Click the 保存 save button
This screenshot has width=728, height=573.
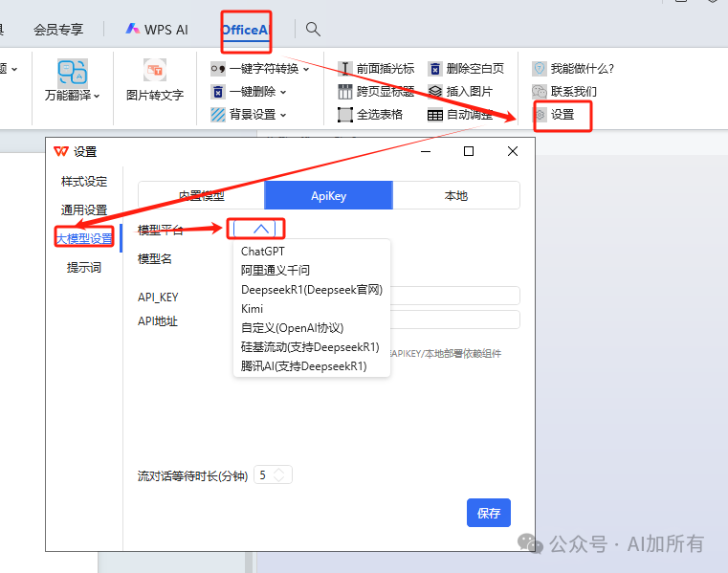489,513
